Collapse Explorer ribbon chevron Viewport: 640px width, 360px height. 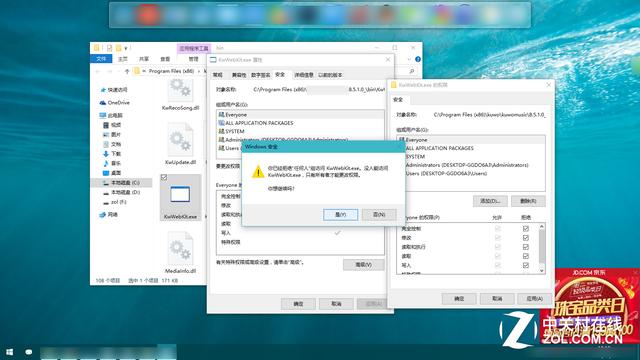pyautogui.click(x=409, y=59)
